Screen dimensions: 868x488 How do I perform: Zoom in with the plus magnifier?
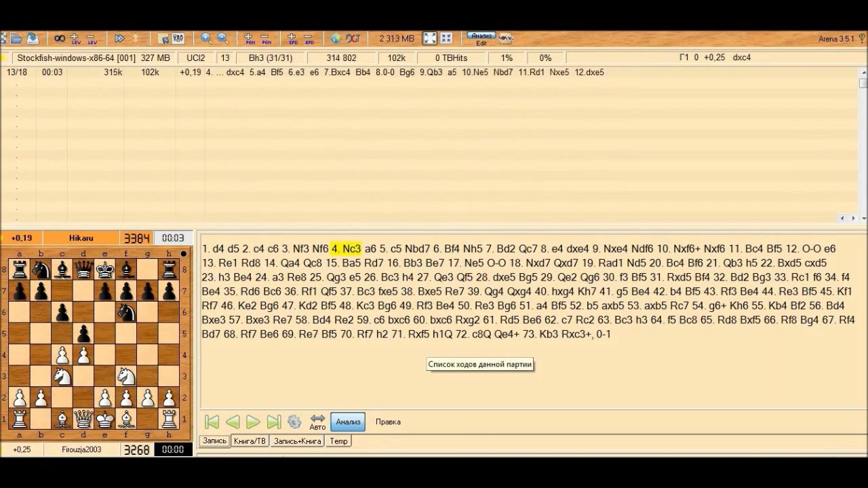point(205,39)
